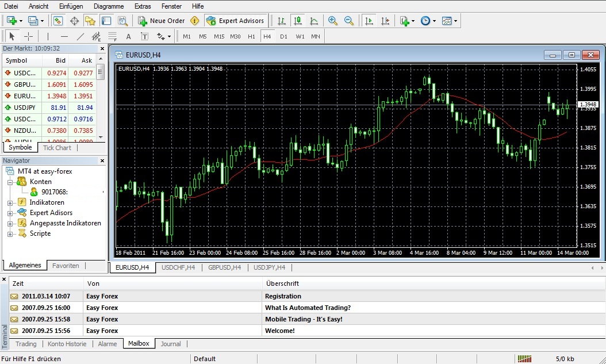Expand the Angepasste Indikatoren node
The width and height of the screenshot is (606, 364).
click(x=10, y=224)
